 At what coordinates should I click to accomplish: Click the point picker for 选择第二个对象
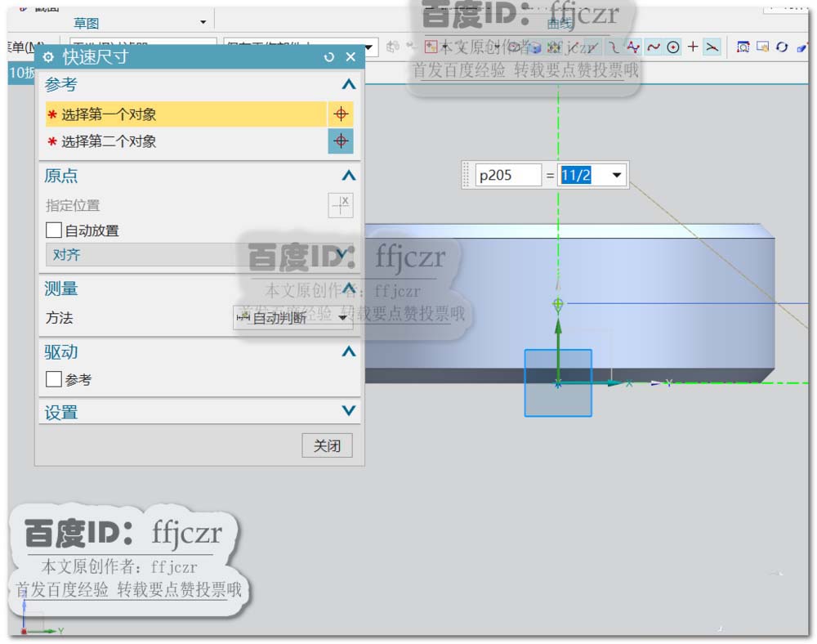click(341, 141)
